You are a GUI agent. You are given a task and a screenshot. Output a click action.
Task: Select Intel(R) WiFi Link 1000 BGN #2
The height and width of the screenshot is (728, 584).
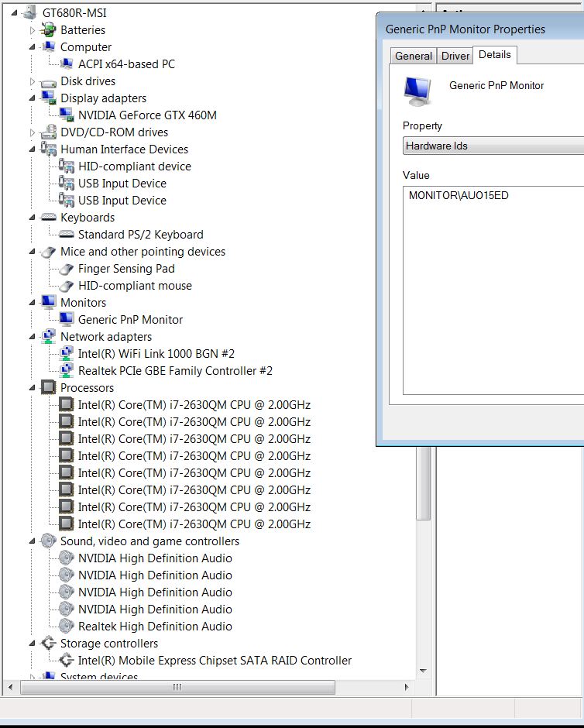point(156,354)
